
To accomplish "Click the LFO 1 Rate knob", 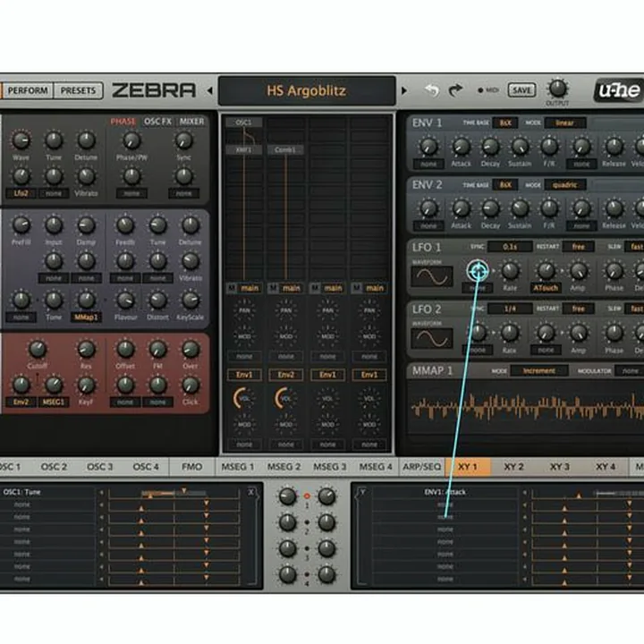I will click(x=510, y=271).
